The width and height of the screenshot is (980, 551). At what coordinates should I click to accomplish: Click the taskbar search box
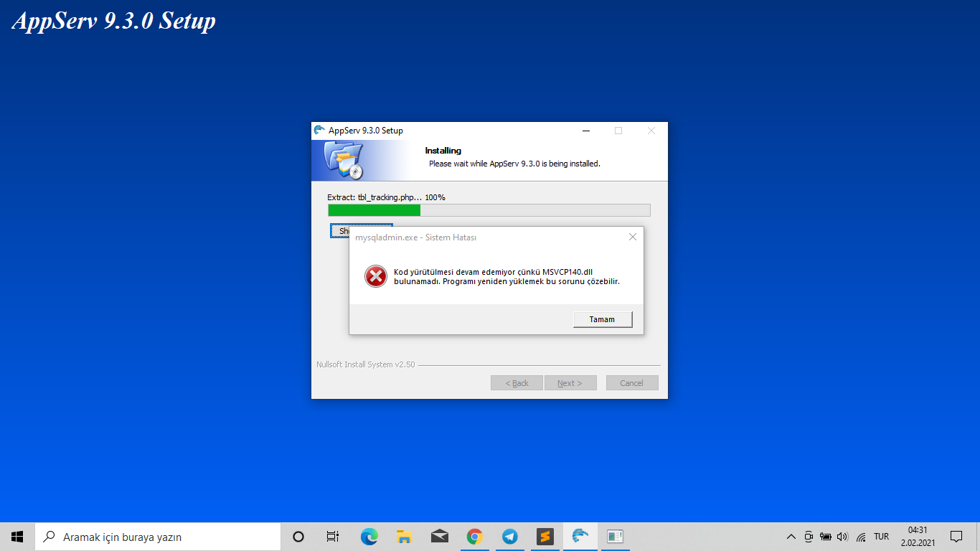pyautogui.click(x=158, y=537)
